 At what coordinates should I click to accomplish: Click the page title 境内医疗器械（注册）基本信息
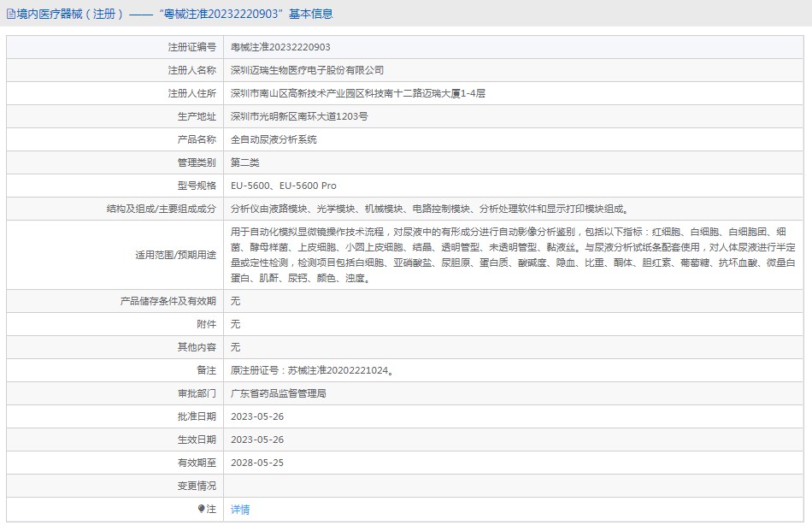pyautogui.click(x=174, y=14)
